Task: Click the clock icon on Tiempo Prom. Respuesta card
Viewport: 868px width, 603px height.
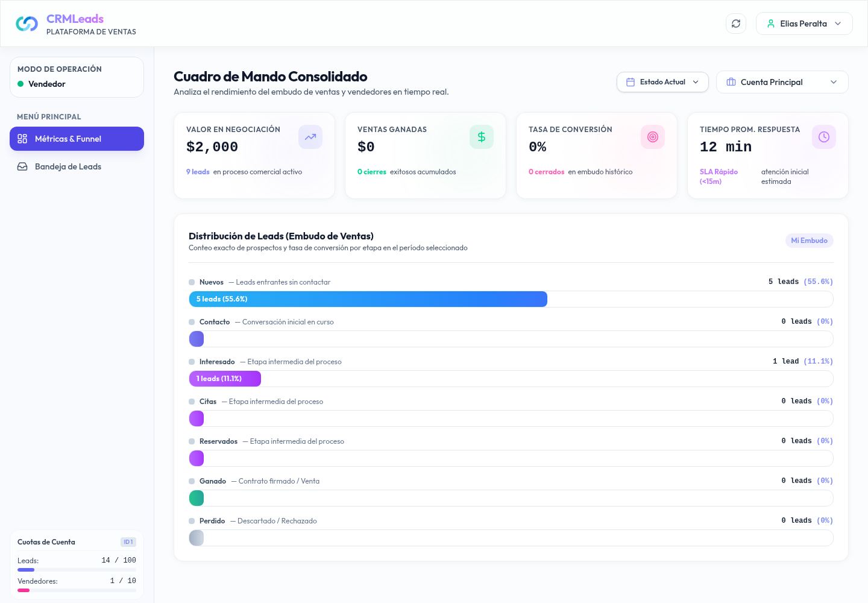Action: coord(824,137)
